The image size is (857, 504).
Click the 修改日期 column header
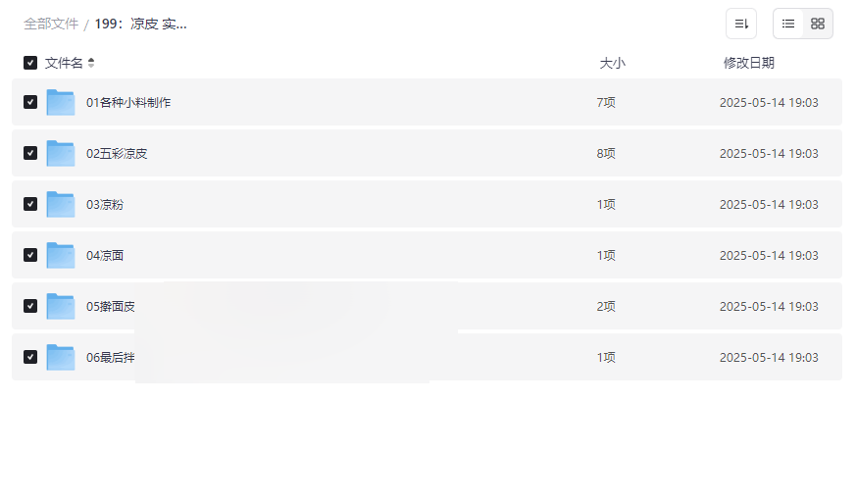[748, 63]
